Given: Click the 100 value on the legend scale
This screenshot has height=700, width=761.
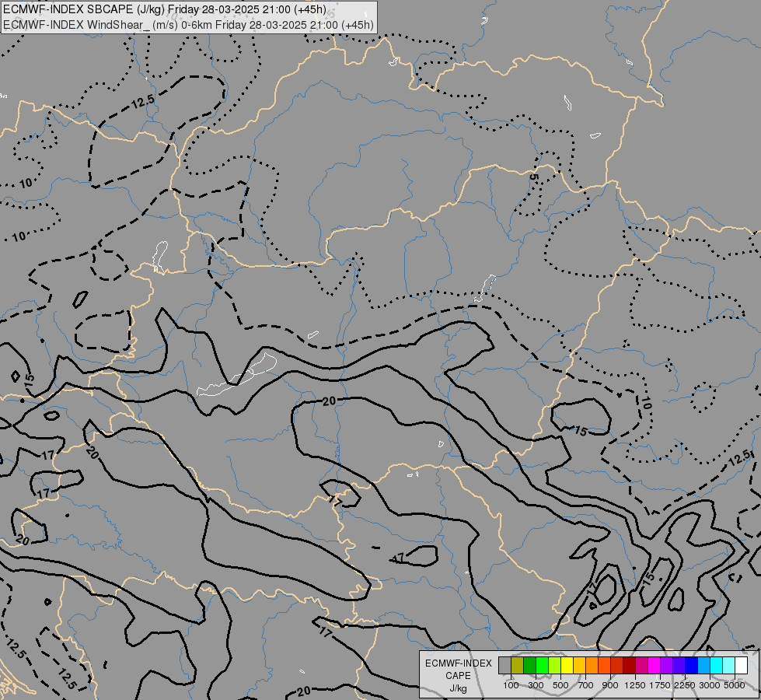Looking at the screenshot, I should pyautogui.click(x=511, y=685).
